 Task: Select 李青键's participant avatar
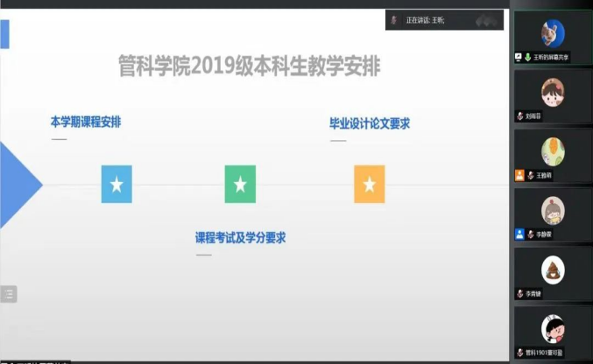pyautogui.click(x=553, y=269)
